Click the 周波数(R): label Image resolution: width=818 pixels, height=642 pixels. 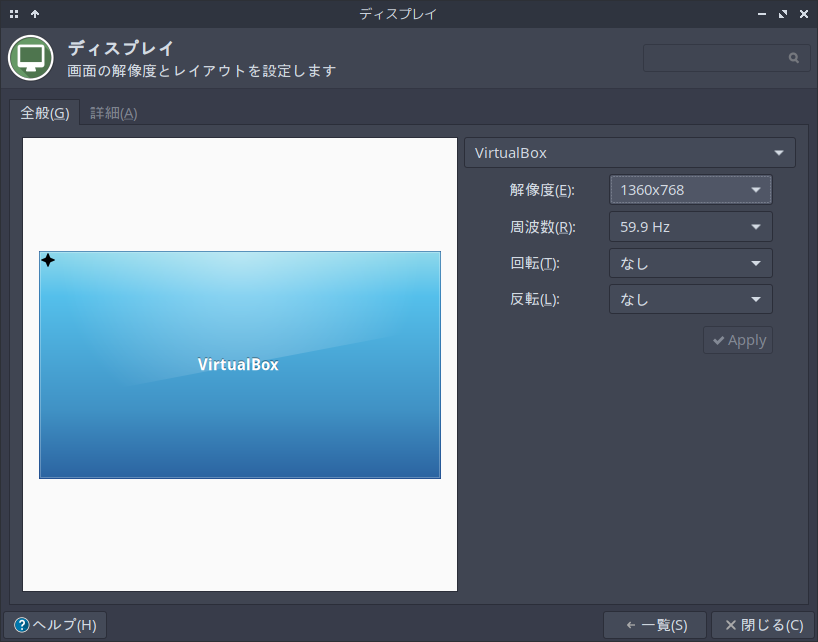(542, 227)
